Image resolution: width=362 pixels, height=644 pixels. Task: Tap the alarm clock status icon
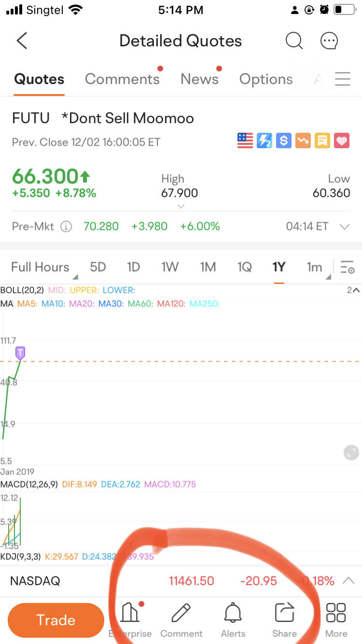324,10
